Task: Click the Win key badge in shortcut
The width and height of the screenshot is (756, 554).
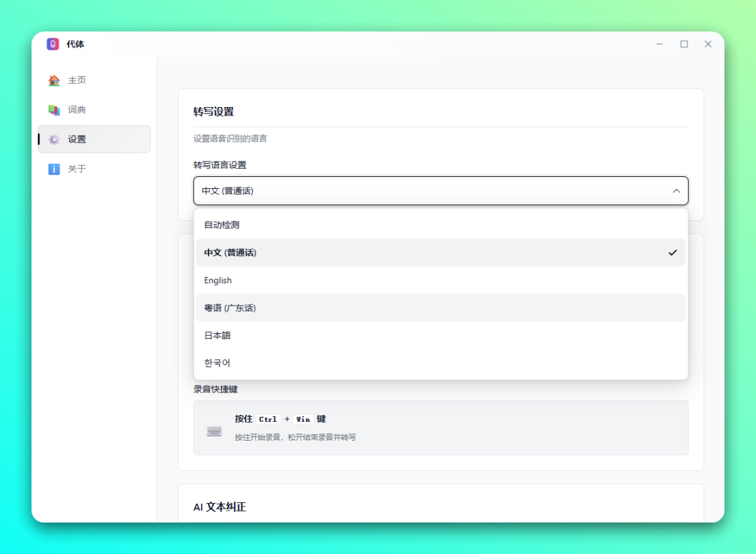Action: 303,419
